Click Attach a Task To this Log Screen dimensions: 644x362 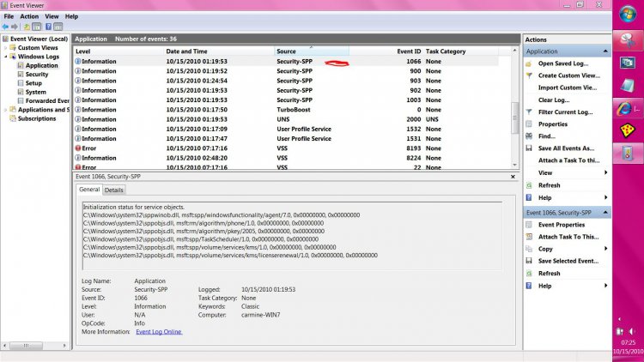(x=568, y=160)
